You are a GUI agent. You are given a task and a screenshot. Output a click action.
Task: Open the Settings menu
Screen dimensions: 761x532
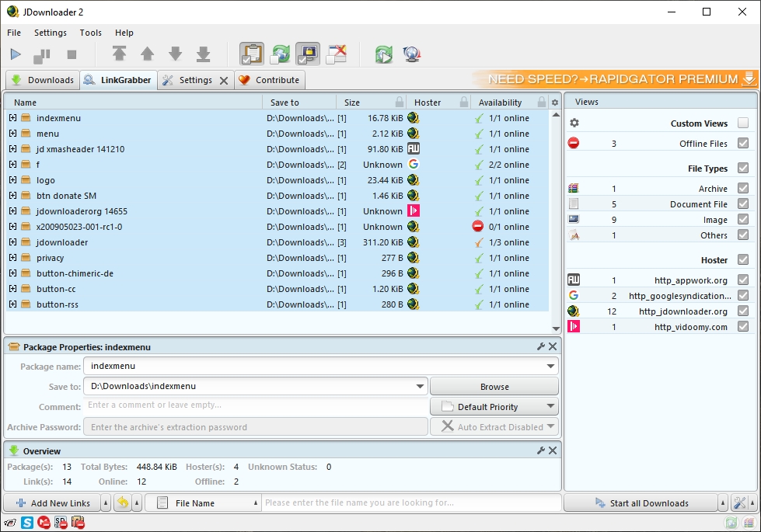51,33
